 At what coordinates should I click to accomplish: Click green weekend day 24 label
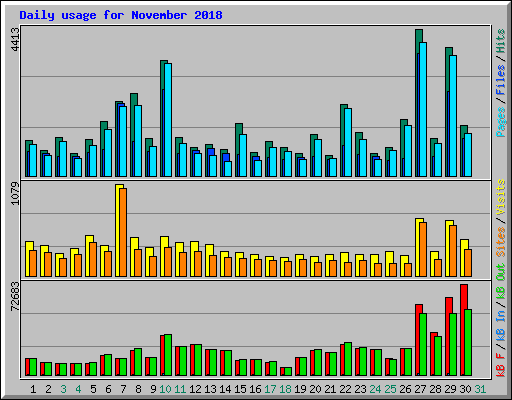pos(375,389)
